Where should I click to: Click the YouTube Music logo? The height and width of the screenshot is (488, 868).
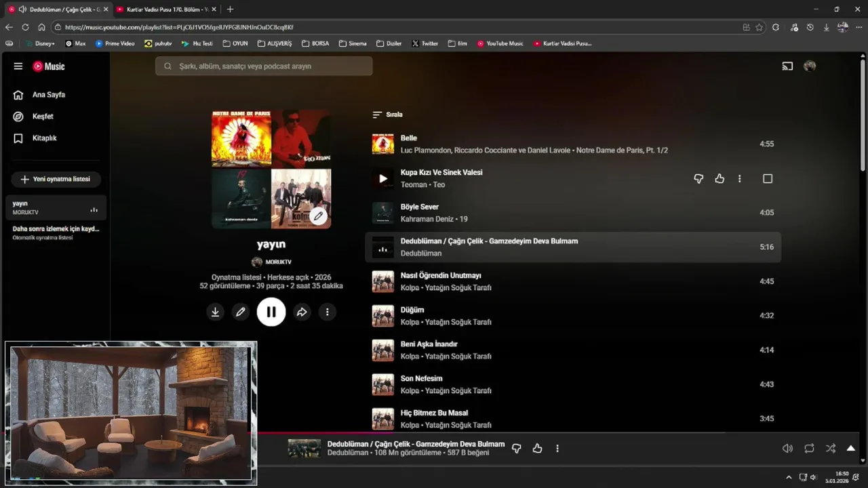pyautogui.click(x=49, y=66)
